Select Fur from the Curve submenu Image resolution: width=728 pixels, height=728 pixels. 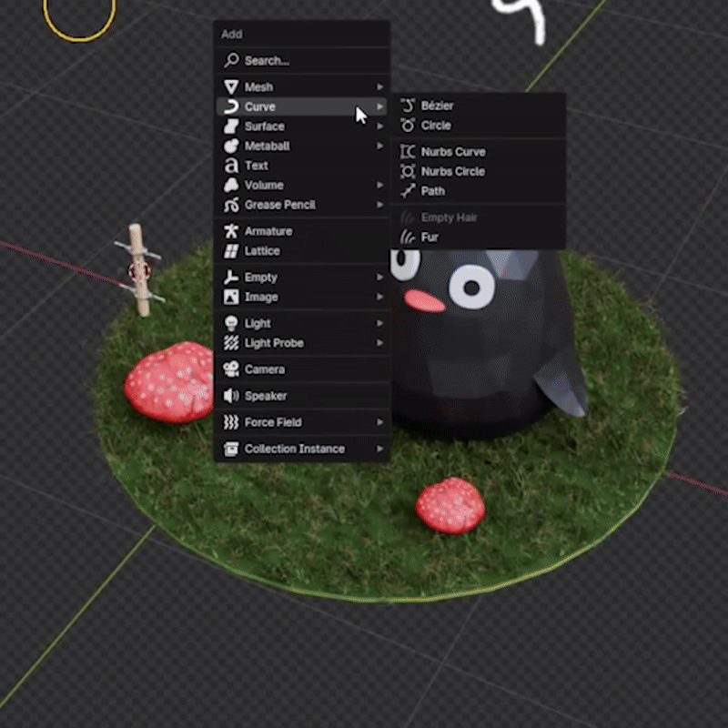click(430, 237)
